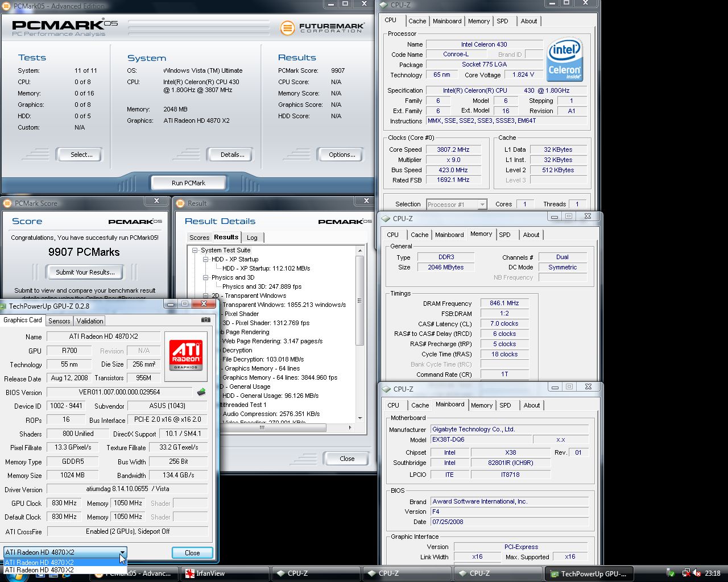Click the 9907 PCMarks score text
Image resolution: width=728 pixels, height=582 pixels.
click(x=84, y=252)
